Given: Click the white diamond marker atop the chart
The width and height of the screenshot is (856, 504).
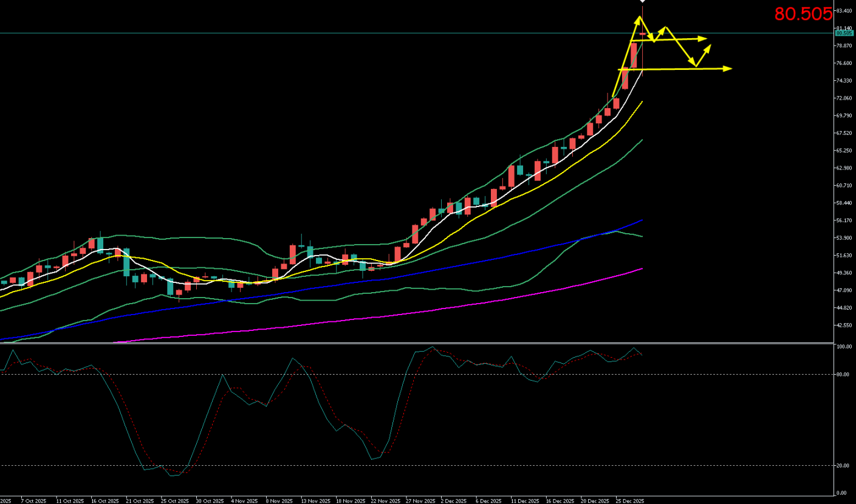Looking at the screenshot, I should tap(642, 1).
